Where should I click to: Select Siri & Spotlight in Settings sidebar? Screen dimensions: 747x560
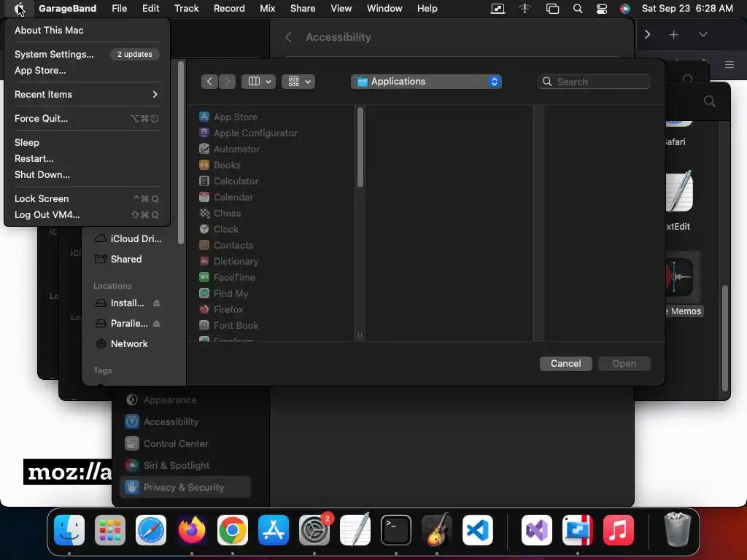tap(185, 465)
